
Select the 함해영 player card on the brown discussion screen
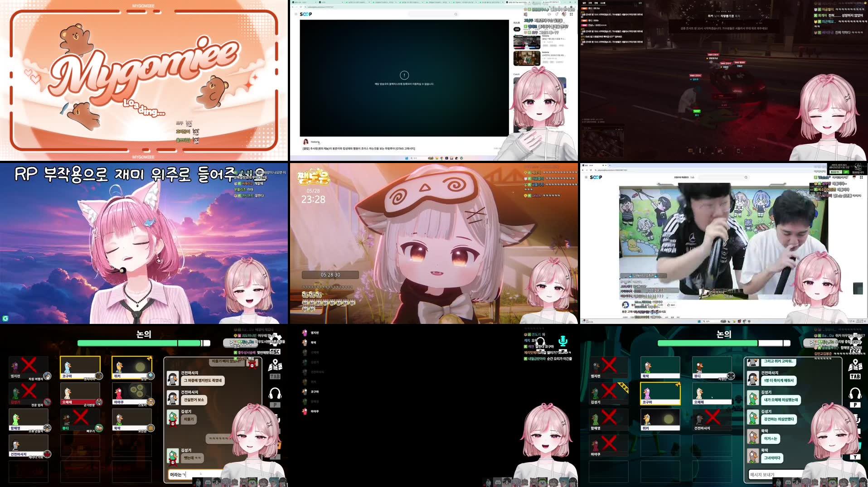coord(28,420)
